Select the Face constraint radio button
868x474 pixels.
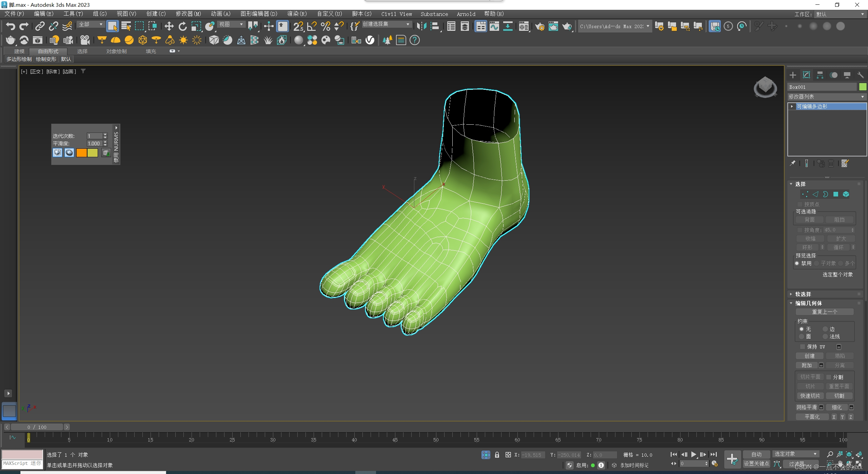pyautogui.click(x=802, y=336)
